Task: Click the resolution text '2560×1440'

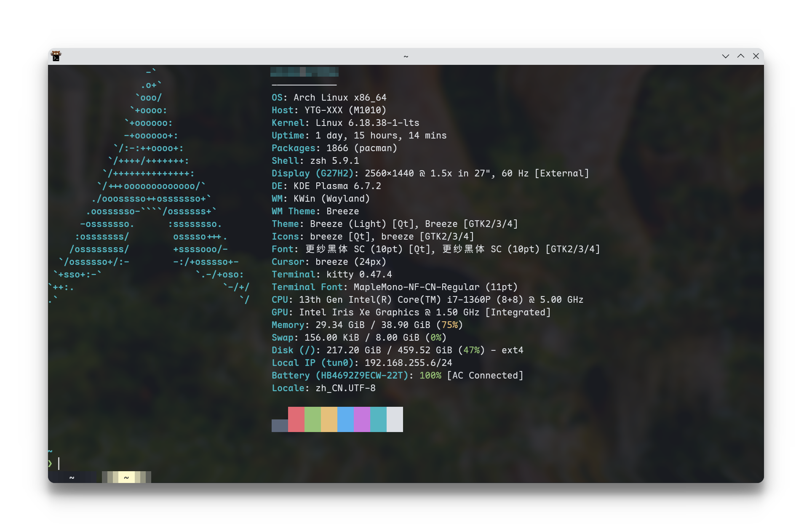Action: [x=389, y=173]
